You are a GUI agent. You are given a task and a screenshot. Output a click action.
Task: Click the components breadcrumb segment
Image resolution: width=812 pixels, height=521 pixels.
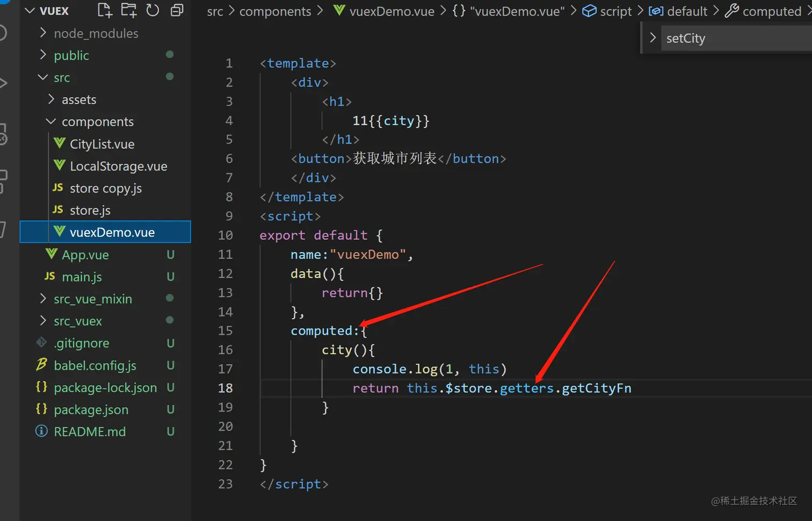pyautogui.click(x=275, y=11)
